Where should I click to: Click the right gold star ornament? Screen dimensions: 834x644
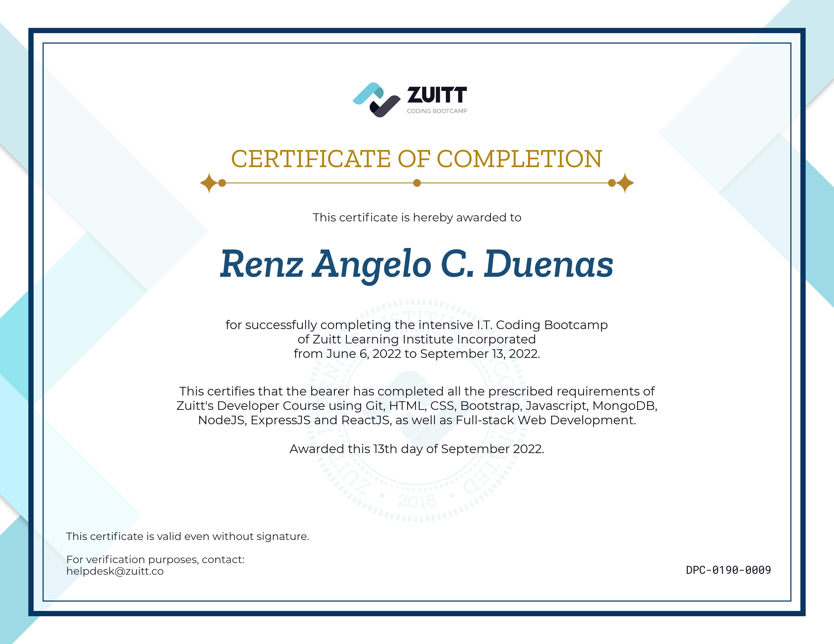click(625, 183)
